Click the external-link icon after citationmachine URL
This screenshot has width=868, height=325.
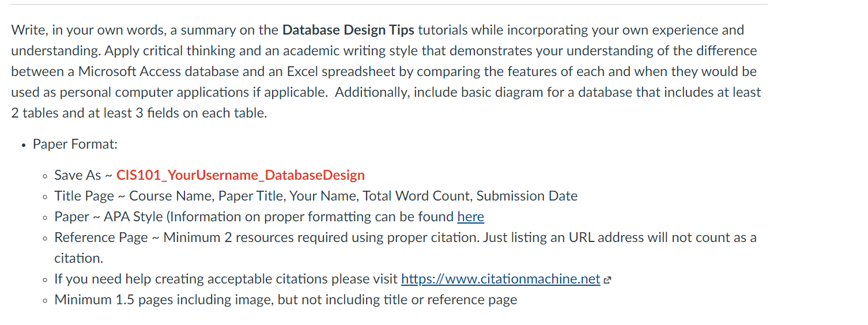tap(607, 280)
